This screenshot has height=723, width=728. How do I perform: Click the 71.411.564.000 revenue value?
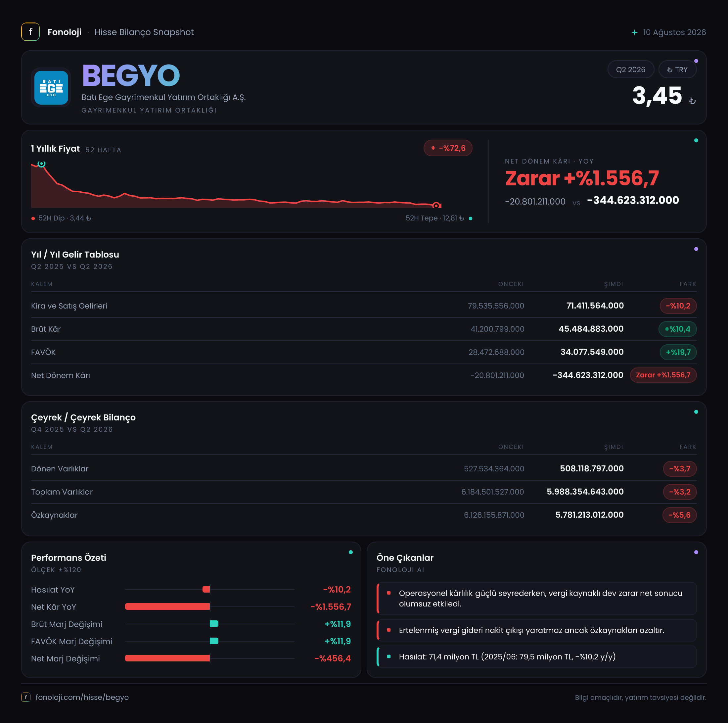pyautogui.click(x=595, y=306)
